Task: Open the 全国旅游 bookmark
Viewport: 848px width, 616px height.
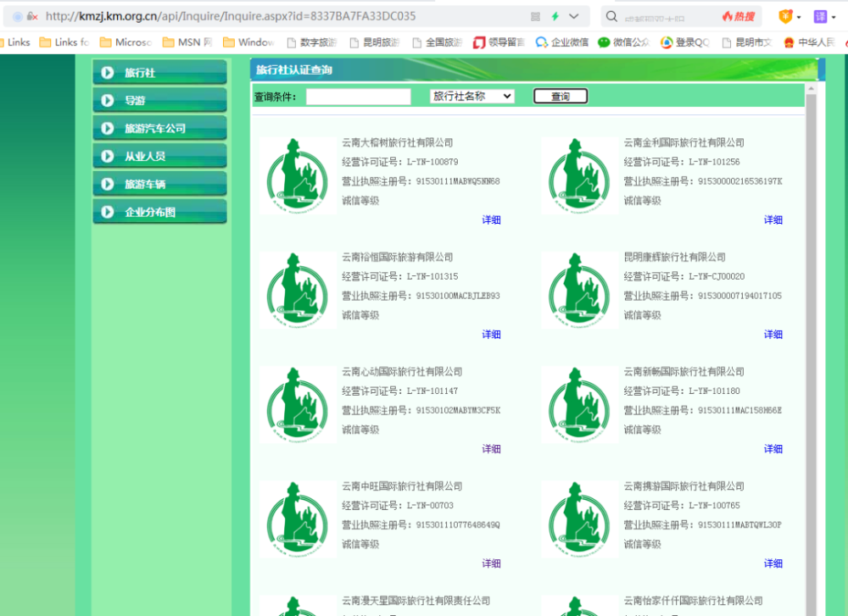Action: pyautogui.click(x=438, y=42)
